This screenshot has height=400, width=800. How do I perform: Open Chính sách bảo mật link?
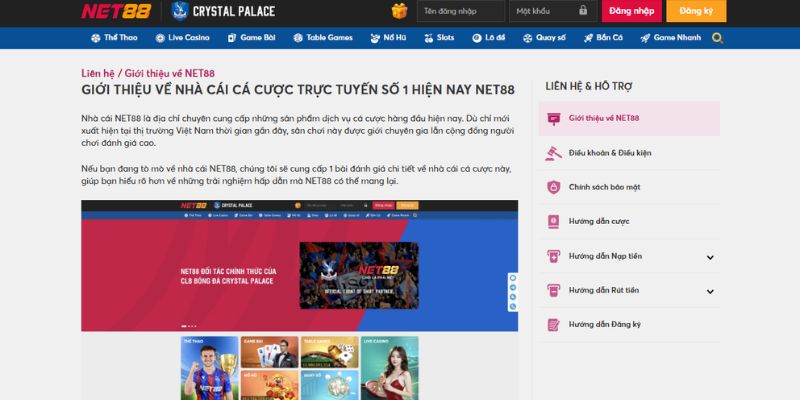604,187
